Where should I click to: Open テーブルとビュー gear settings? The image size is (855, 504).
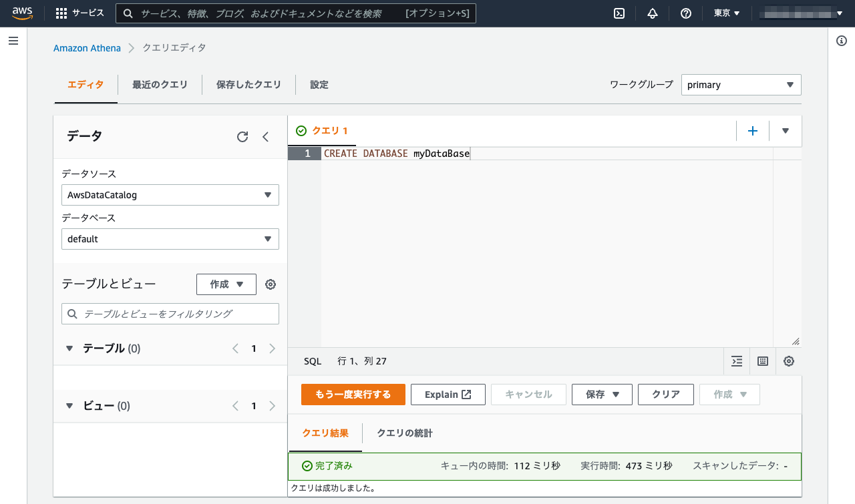pos(271,284)
